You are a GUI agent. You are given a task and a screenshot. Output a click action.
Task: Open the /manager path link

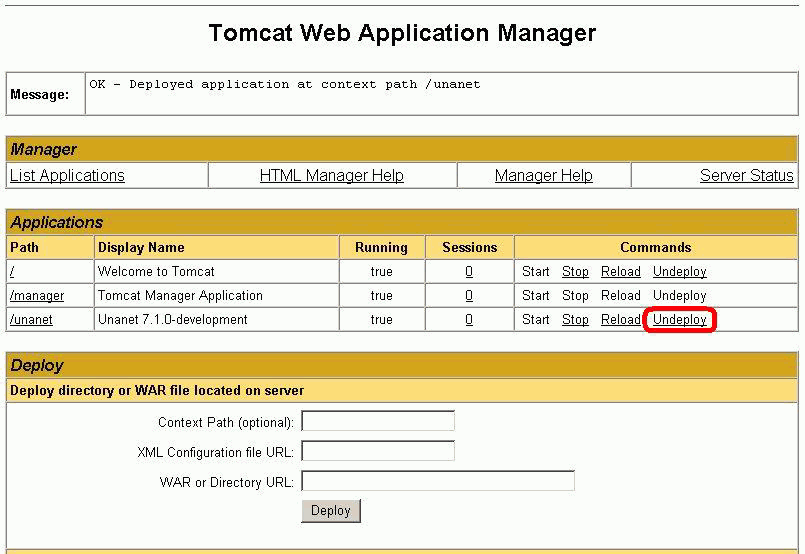(37, 296)
